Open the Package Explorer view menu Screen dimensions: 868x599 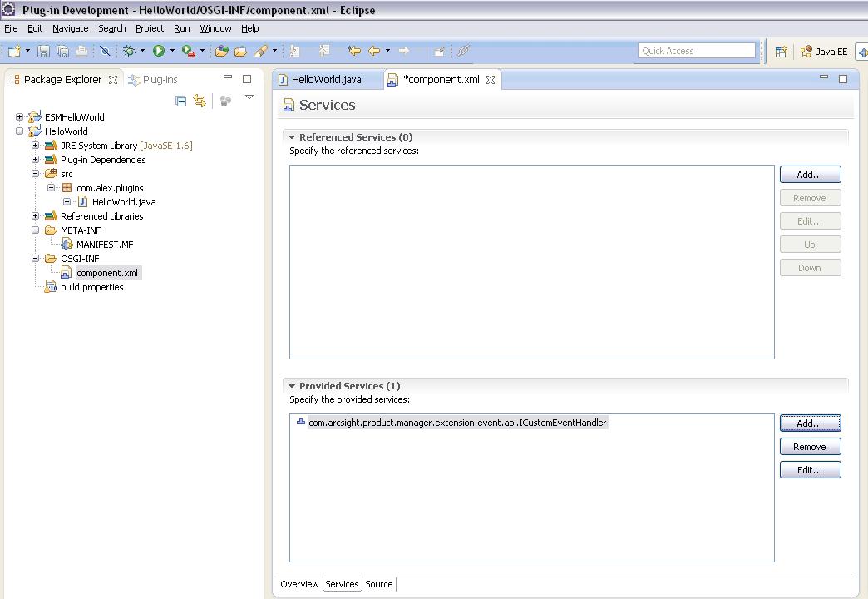click(x=249, y=97)
